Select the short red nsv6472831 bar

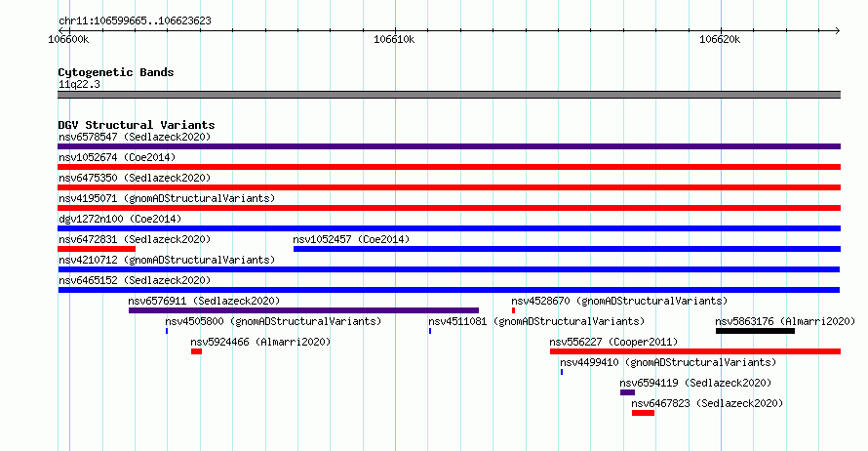click(97, 249)
